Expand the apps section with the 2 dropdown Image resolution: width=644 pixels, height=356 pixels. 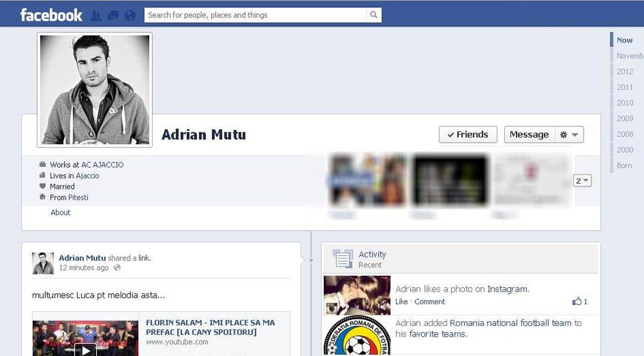[x=582, y=181]
